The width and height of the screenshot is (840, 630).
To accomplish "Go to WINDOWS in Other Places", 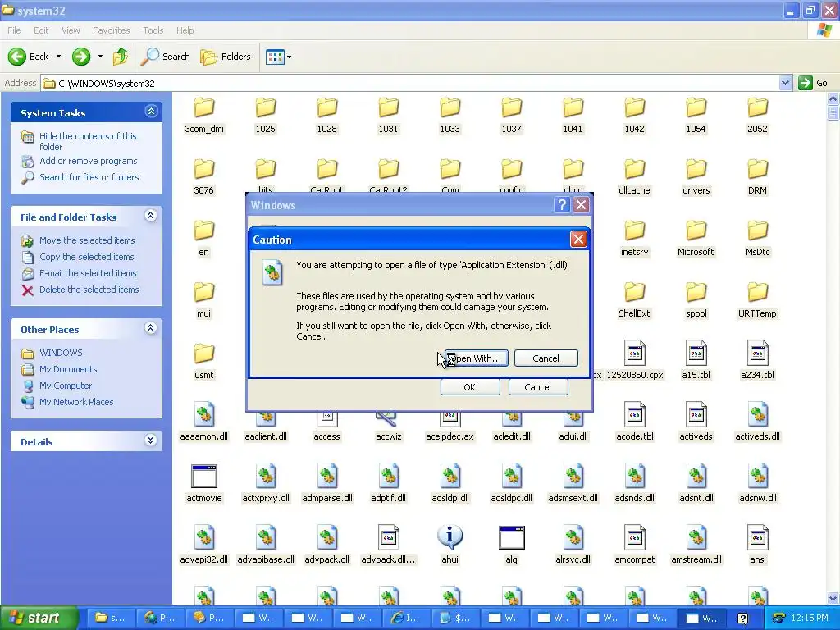I will pyautogui.click(x=61, y=353).
